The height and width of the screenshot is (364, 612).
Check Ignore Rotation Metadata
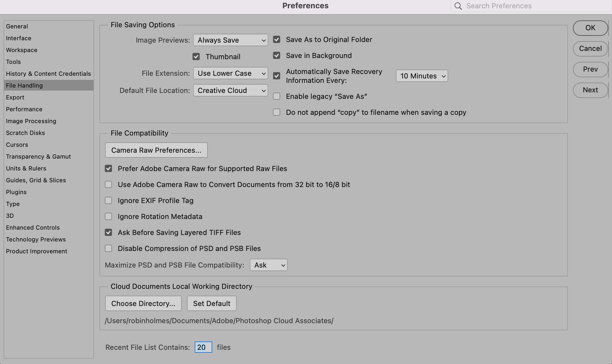(x=108, y=217)
